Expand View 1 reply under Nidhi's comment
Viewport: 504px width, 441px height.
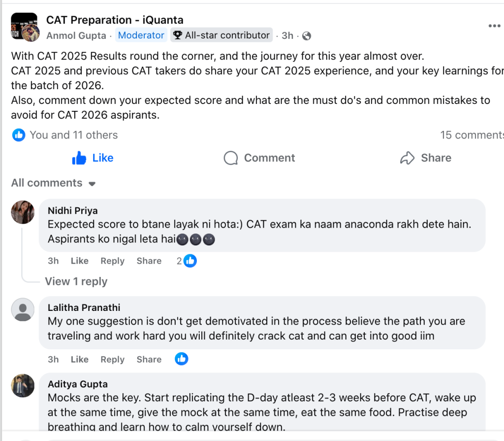(x=76, y=281)
